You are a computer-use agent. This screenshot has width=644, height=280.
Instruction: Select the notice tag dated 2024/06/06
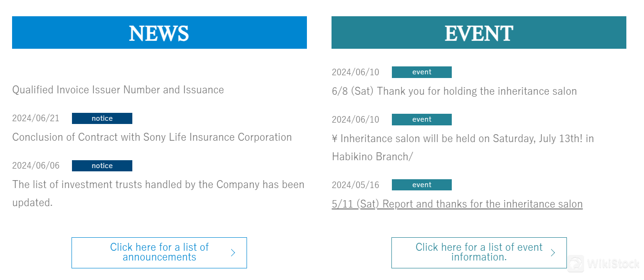(x=102, y=166)
